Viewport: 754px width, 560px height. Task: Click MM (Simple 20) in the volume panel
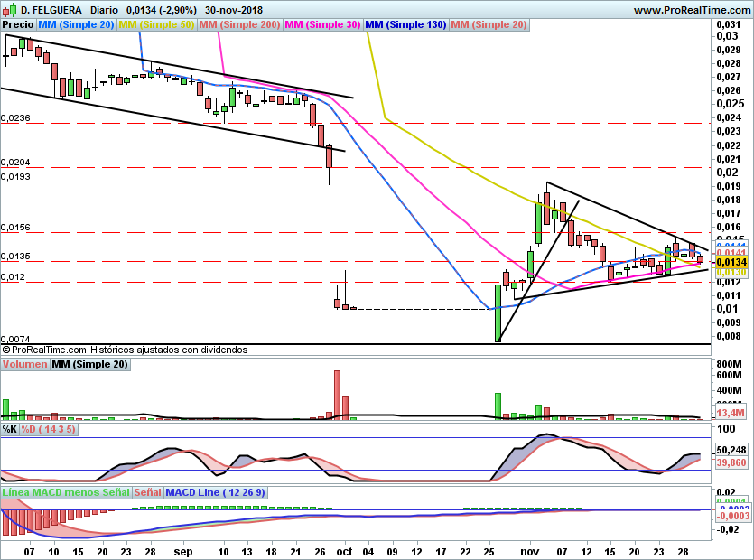click(x=89, y=364)
